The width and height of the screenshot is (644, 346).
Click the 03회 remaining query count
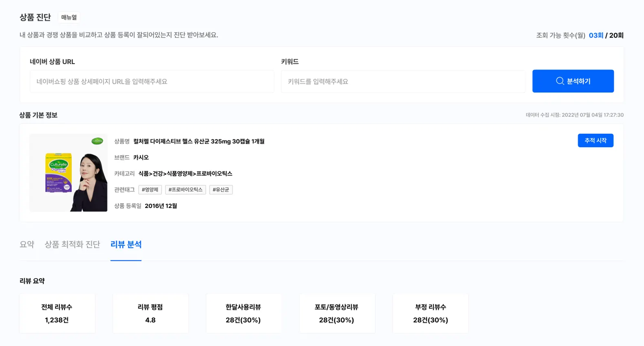pyautogui.click(x=596, y=35)
